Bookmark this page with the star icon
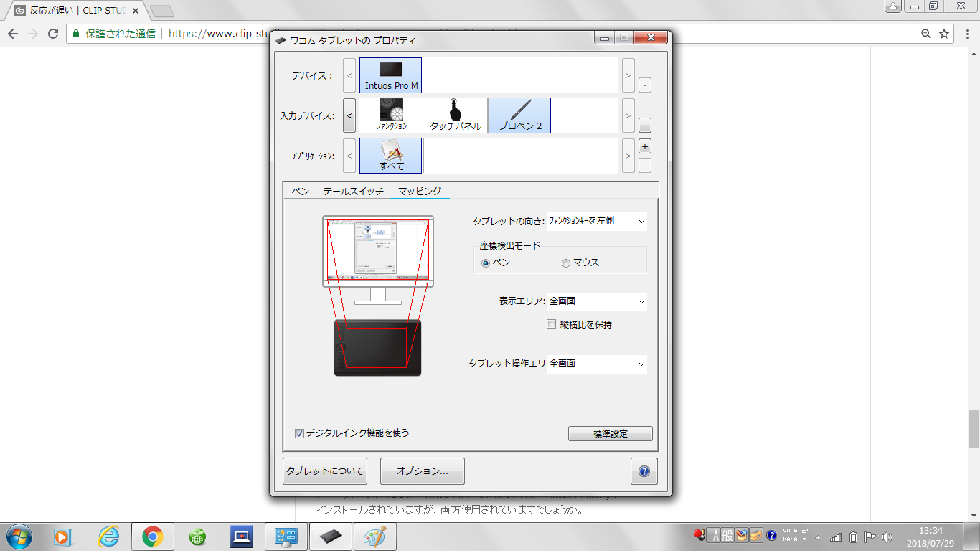The width and height of the screenshot is (980, 553). tap(944, 34)
